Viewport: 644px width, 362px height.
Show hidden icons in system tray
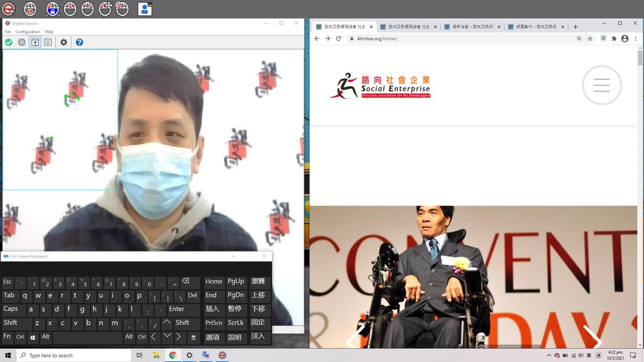click(x=548, y=355)
